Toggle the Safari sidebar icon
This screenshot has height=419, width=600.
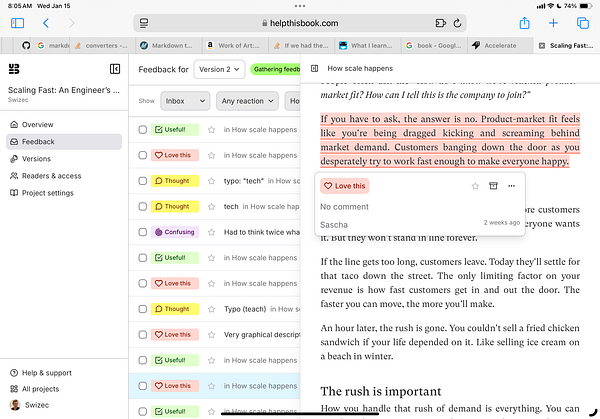pos(17,23)
